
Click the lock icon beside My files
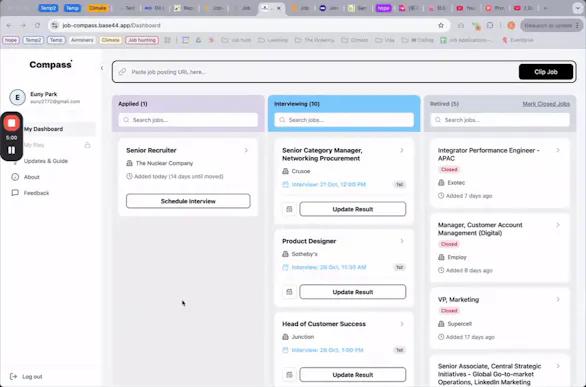tap(87, 145)
